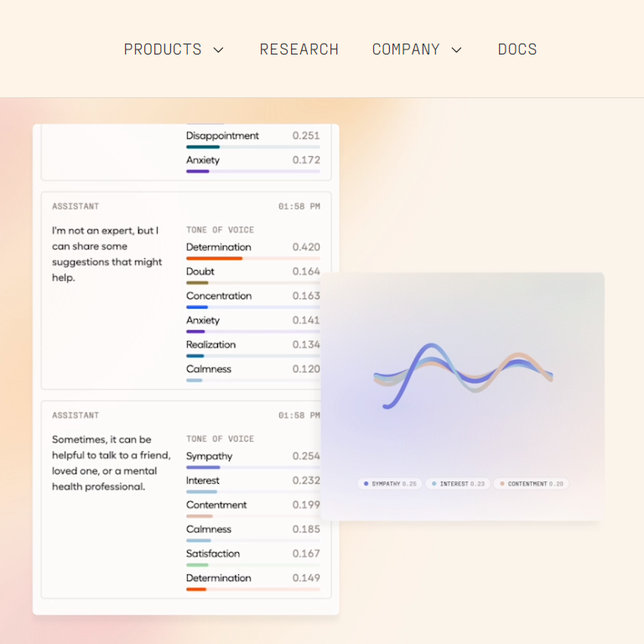Click the Doubt score bar

(253, 283)
